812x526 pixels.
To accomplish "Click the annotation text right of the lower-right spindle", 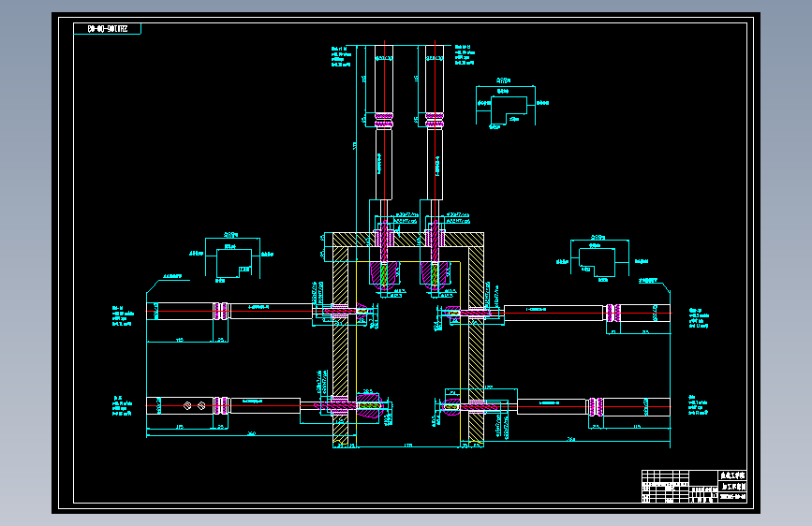I will tap(698, 405).
